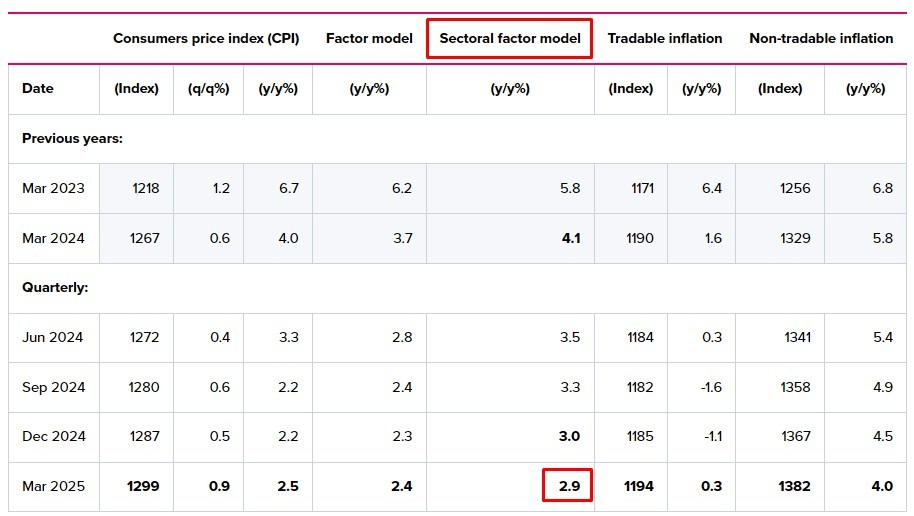
Task: Click the Previous years section heading
Action: click(72, 139)
